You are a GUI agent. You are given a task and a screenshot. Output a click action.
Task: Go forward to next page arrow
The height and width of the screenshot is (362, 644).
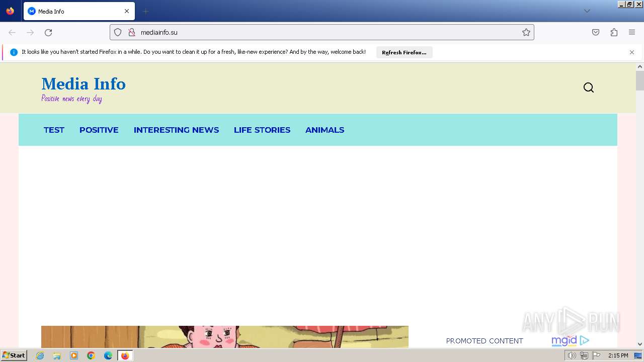pyautogui.click(x=30, y=32)
